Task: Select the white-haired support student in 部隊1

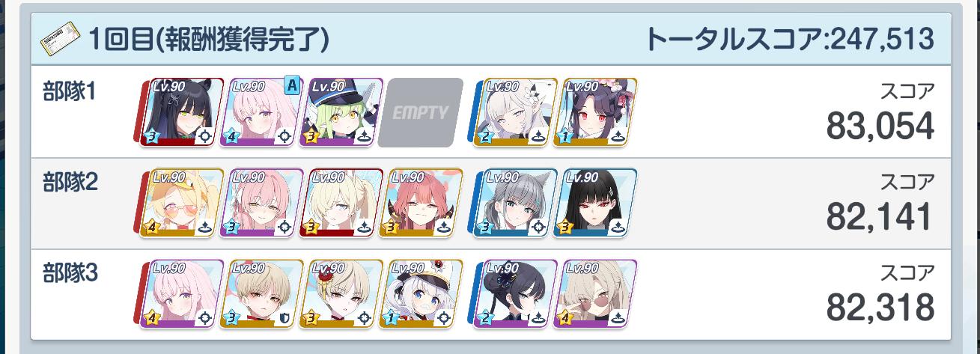Action: coord(518,112)
